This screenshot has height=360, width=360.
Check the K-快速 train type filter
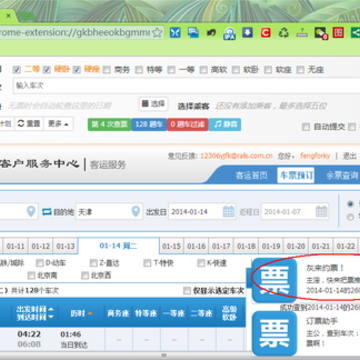[x=201, y=263]
